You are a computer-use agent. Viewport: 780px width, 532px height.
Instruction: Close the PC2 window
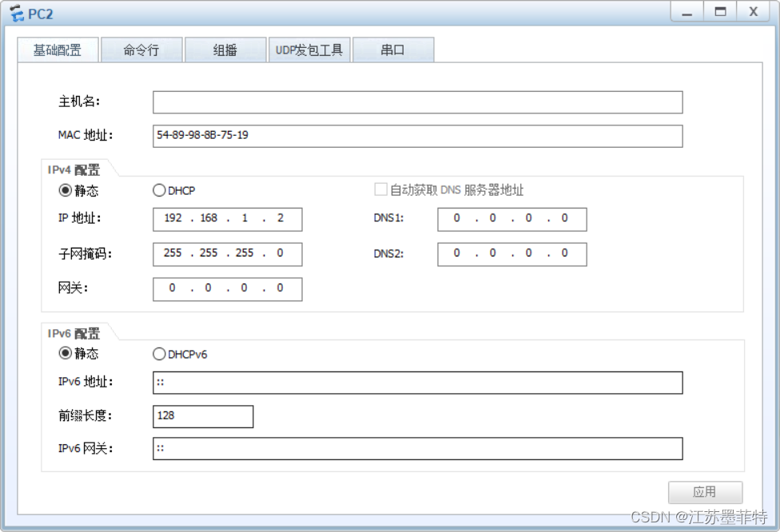click(x=754, y=12)
